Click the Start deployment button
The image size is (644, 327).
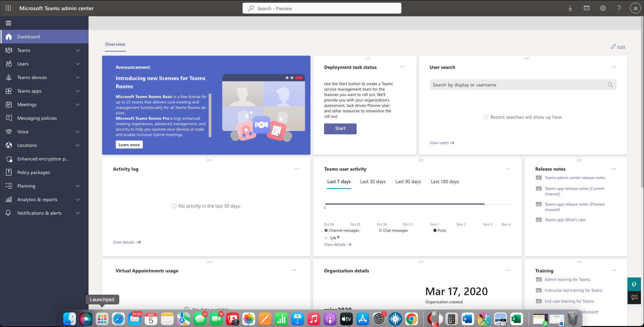click(x=340, y=129)
